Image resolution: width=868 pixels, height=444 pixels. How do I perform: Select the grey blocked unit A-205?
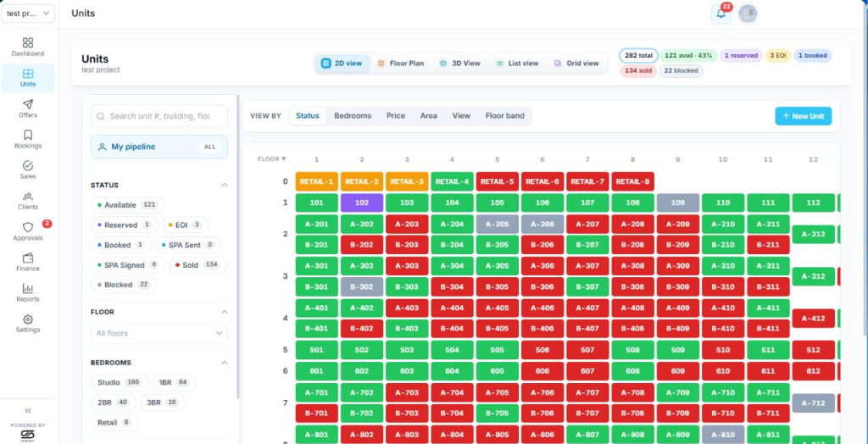[x=497, y=225]
